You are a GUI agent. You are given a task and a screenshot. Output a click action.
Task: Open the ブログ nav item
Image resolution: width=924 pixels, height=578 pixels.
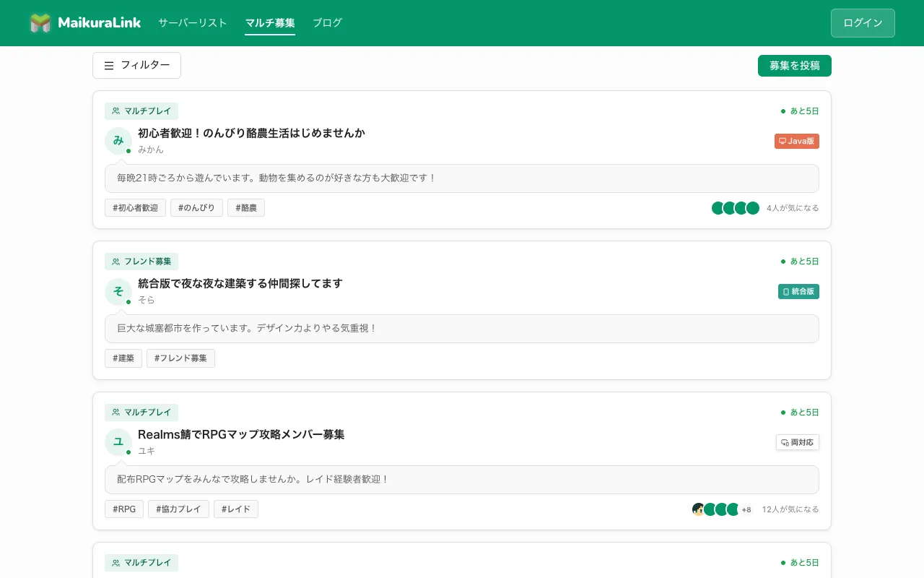point(328,23)
